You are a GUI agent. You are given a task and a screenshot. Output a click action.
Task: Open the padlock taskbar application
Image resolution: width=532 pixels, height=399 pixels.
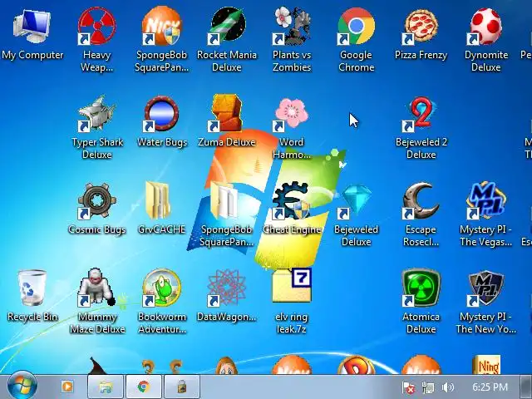tap(182, 387)
